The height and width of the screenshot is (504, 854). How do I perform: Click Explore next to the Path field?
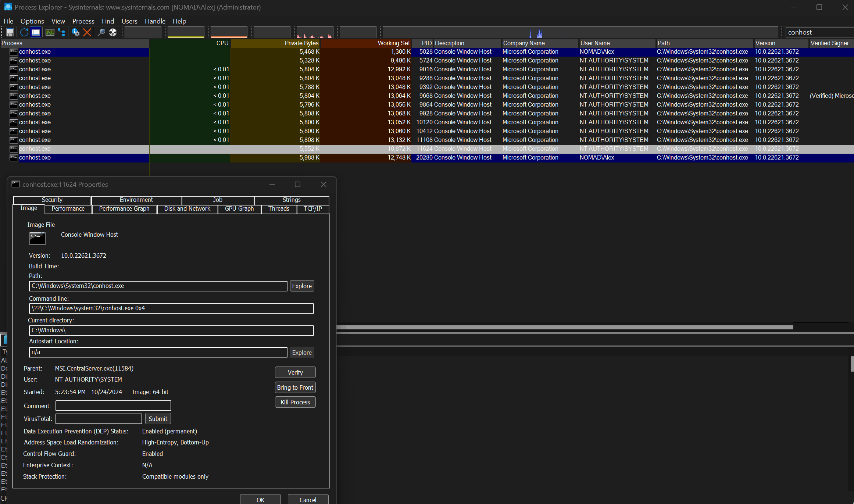[301, 286]
